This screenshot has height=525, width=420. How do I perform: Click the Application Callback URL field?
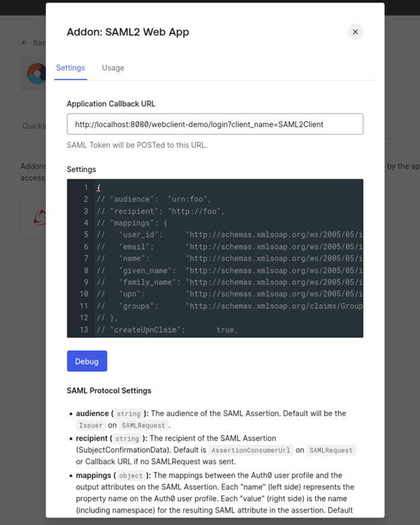(215, 125)
